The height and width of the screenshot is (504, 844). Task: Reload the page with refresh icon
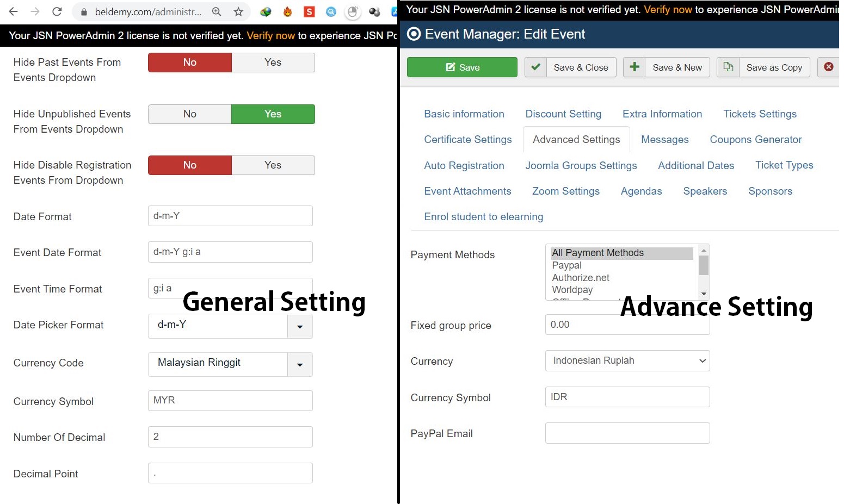pyautogui.click(x=57, y=11)
